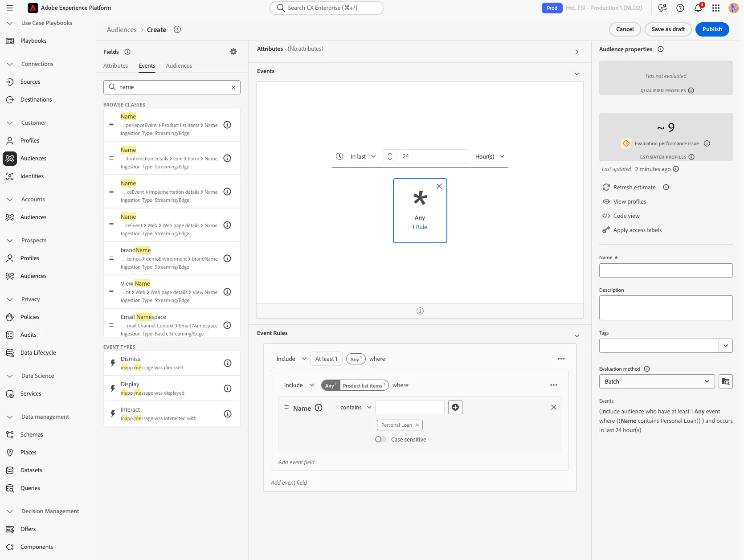Open the hamburger navigation menu icon
744x560 pixels.
10,8
